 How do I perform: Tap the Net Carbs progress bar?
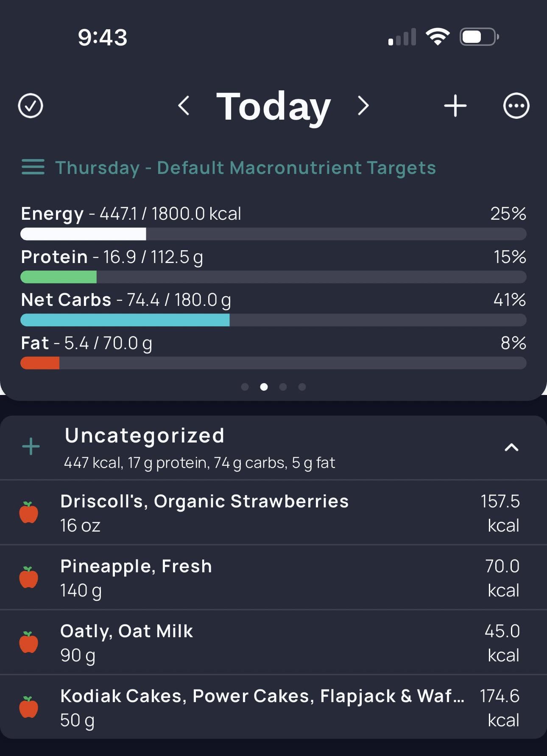click(x=273, y=320)
